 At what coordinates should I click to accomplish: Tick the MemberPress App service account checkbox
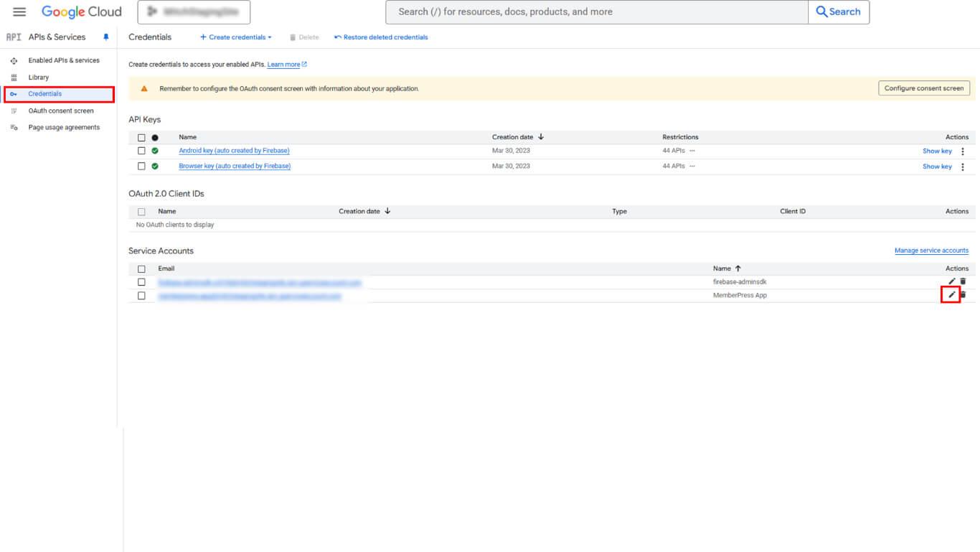pos(141,296)
